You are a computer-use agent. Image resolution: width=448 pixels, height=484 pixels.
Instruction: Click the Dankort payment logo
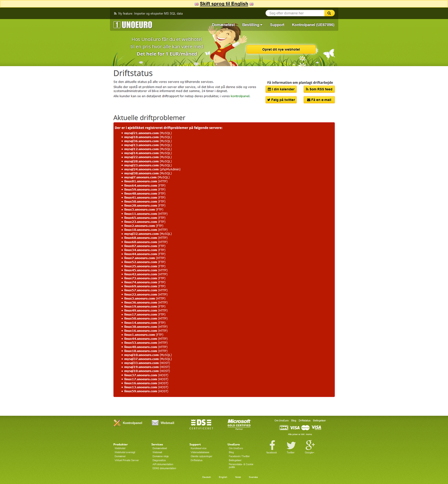(x=284, y=428)
